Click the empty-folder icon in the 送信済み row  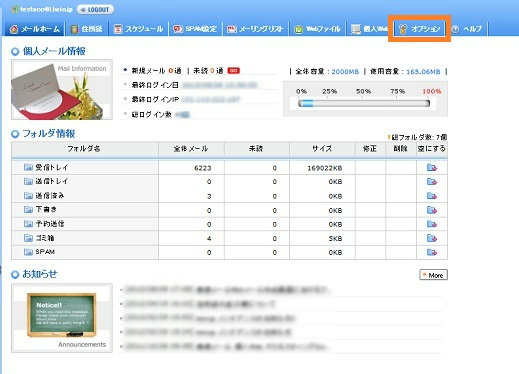click(x=432, y=196)
